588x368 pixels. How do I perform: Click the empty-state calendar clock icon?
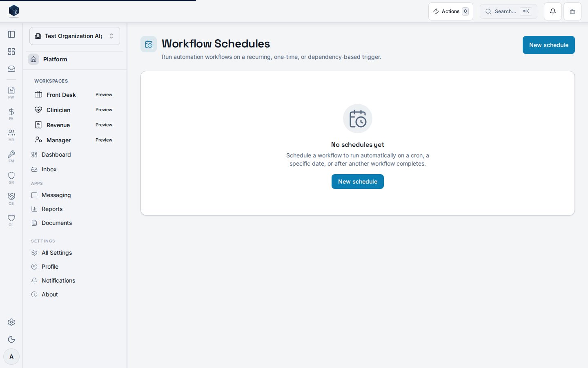coord(358,119)
